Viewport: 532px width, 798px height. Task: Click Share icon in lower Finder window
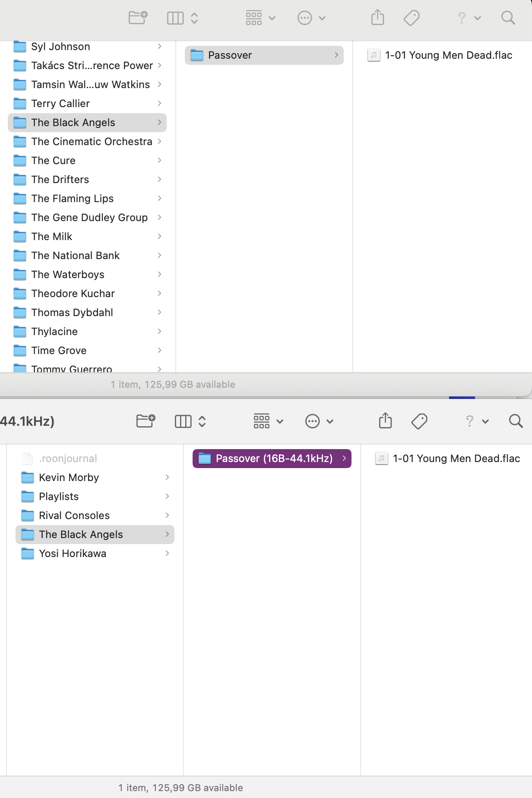click(386, 421)
